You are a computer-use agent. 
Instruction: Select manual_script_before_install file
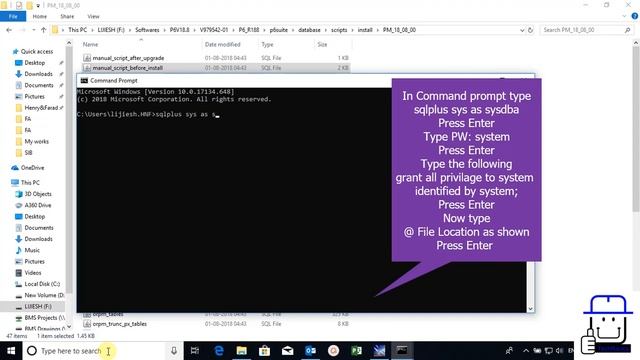127,68
